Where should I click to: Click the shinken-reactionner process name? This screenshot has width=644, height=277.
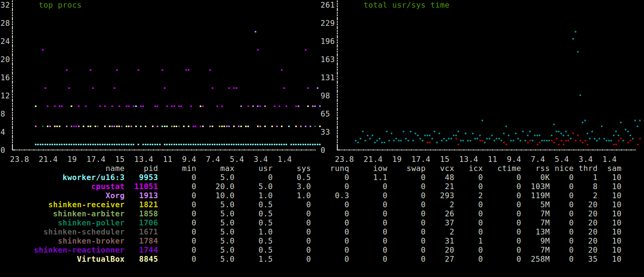click(x=78, y=250)
